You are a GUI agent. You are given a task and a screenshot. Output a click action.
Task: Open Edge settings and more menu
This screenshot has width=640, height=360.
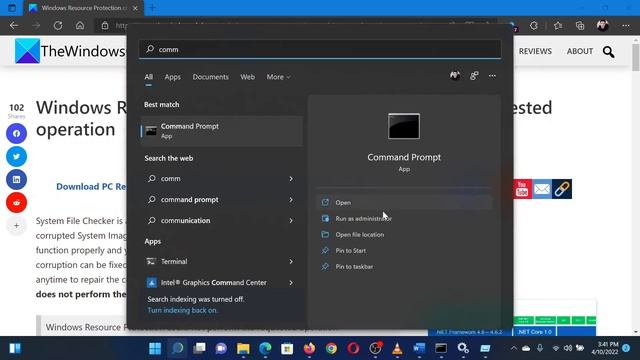tap(626, 26)
